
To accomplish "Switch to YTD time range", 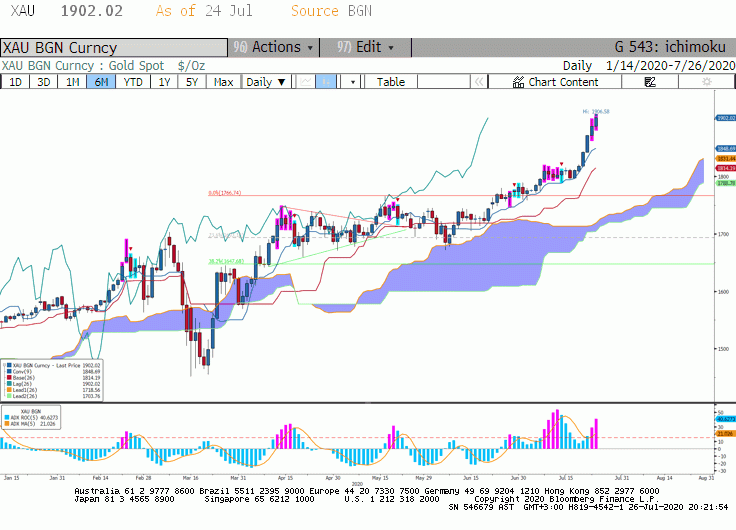I will [x=133, y=82].
